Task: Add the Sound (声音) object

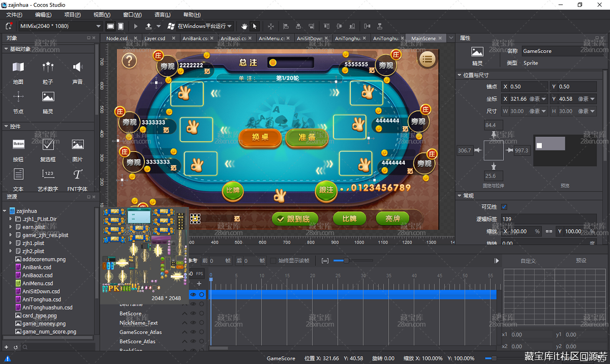Action: tap(77, 72)
